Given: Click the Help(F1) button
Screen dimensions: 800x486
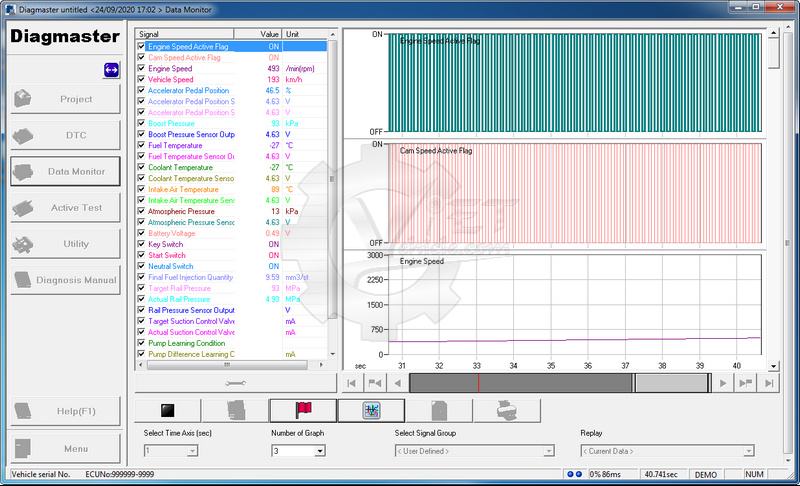Looking at the screenshot, I should coord(65,412).
